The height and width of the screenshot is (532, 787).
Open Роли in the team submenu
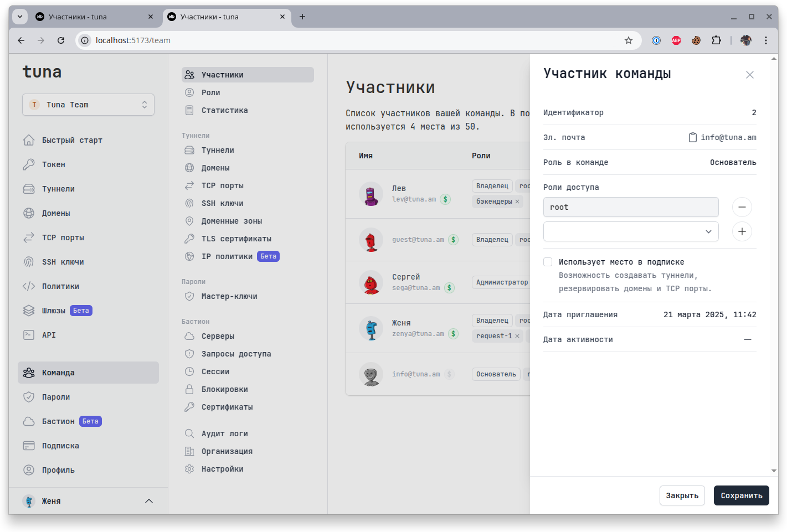(x=210, y=92)
